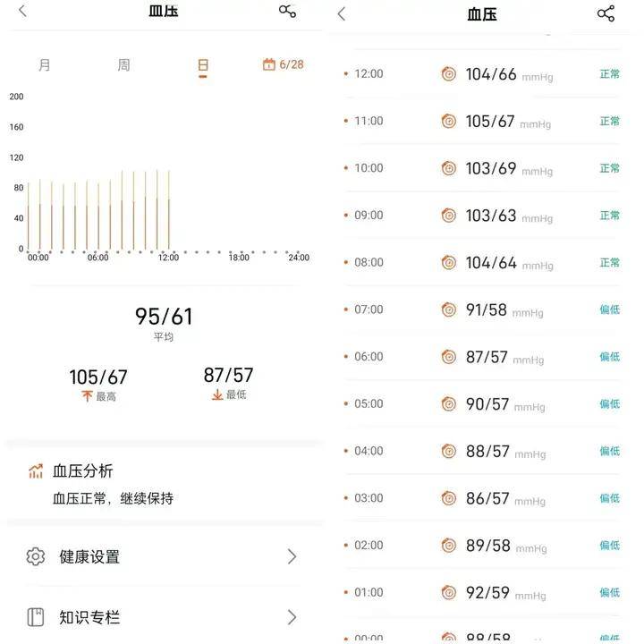Tap the share icon on right screen
This screenshot has width=644, height=644.
[x=606, y=13]
